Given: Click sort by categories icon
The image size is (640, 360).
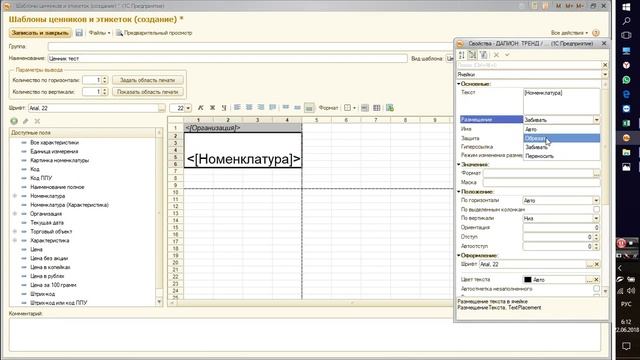Looking at the screenshot, I should (x=472, y=55).
